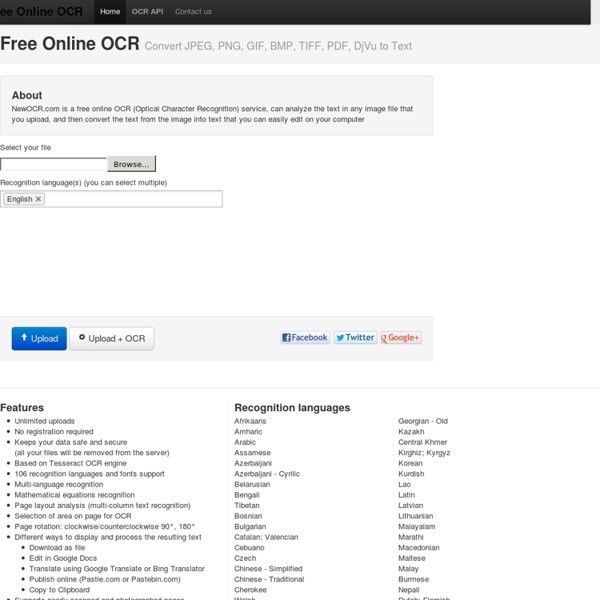Open the recognition languages selection box
The width and height of the screenshot is (600, 600).
point(130,199)
